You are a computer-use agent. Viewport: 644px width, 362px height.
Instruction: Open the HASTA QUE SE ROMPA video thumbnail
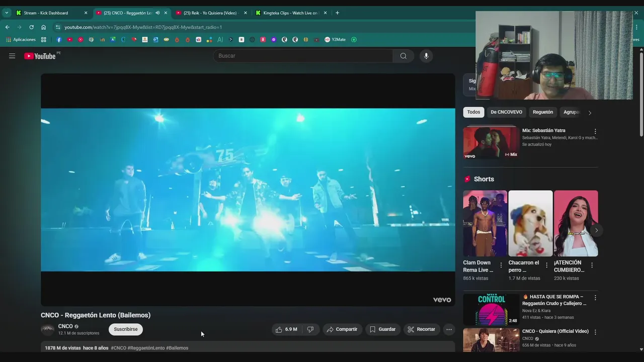point(491,309)
